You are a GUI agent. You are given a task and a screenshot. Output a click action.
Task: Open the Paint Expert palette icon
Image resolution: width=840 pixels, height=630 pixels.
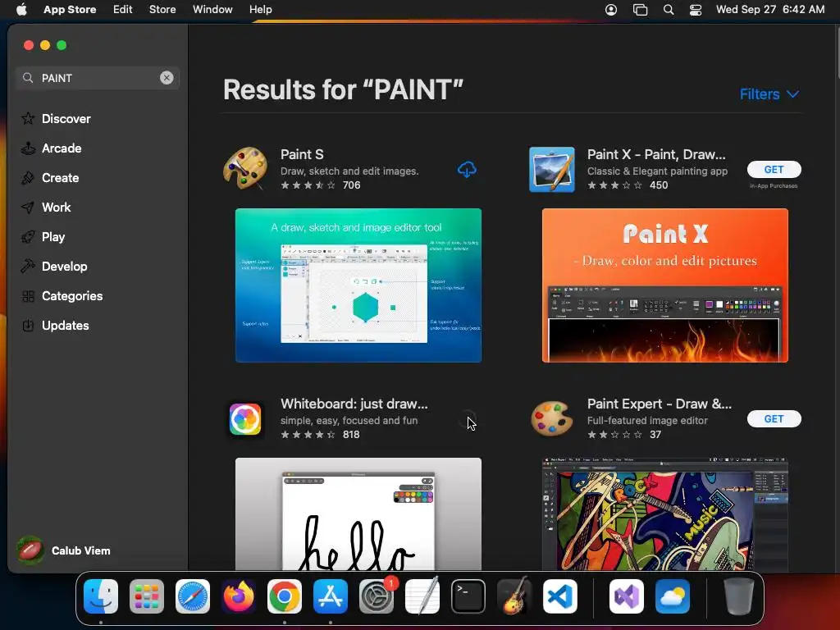click(552, 418)
